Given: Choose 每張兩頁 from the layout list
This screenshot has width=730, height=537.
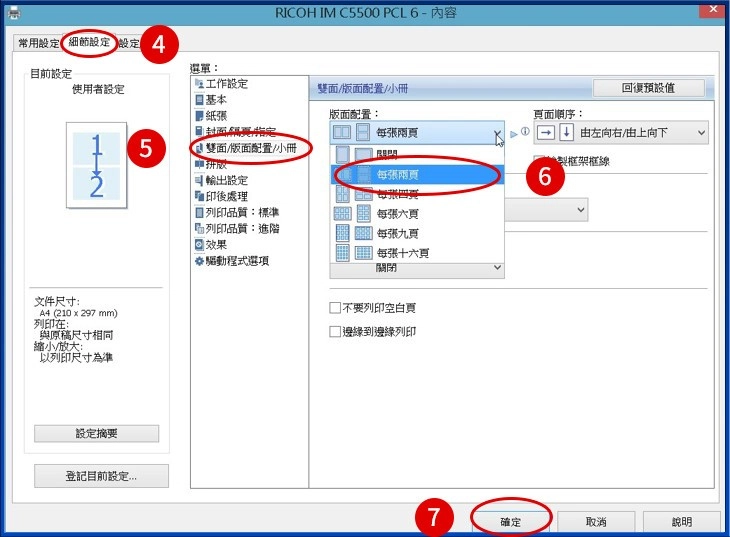Looking at the screenshot, I should pos(417,175).
